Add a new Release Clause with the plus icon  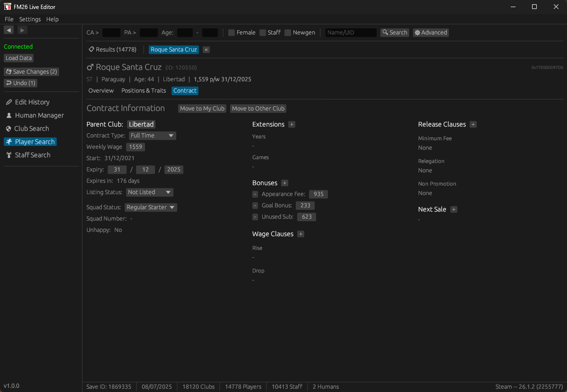(473, 124)
